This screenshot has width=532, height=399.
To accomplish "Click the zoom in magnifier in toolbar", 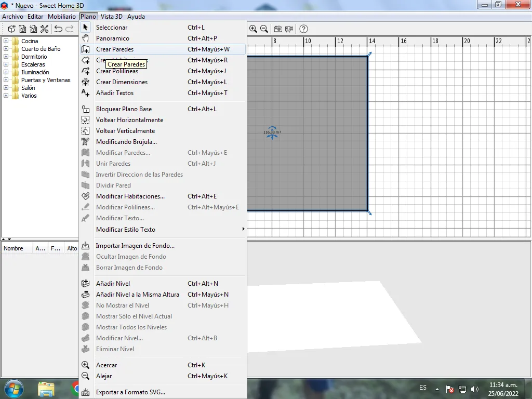I will [x=253, y=29].
